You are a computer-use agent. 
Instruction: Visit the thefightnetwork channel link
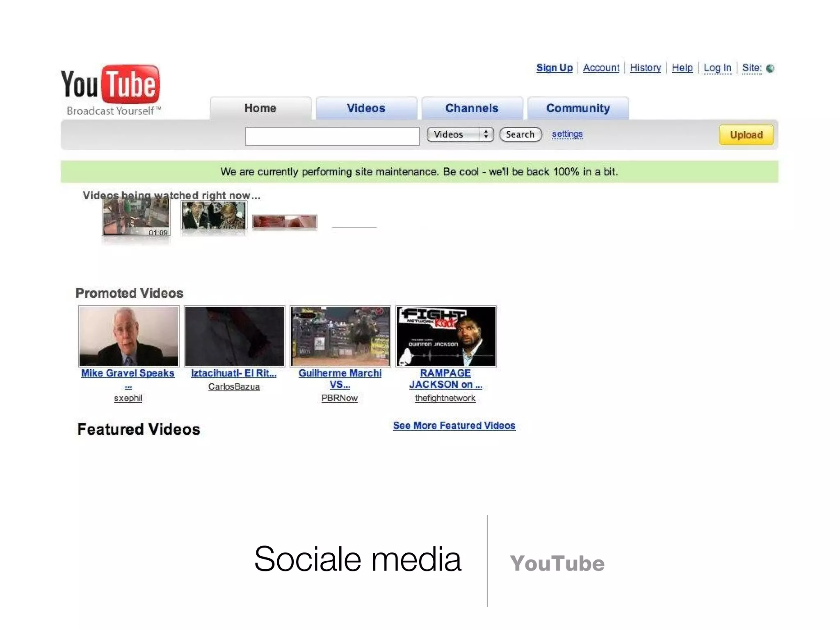pos(445,398)
